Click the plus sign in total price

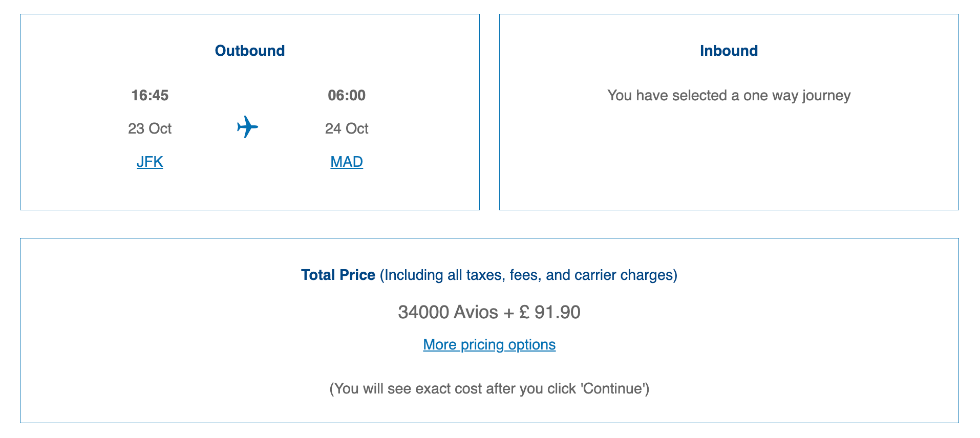(508, 313)
